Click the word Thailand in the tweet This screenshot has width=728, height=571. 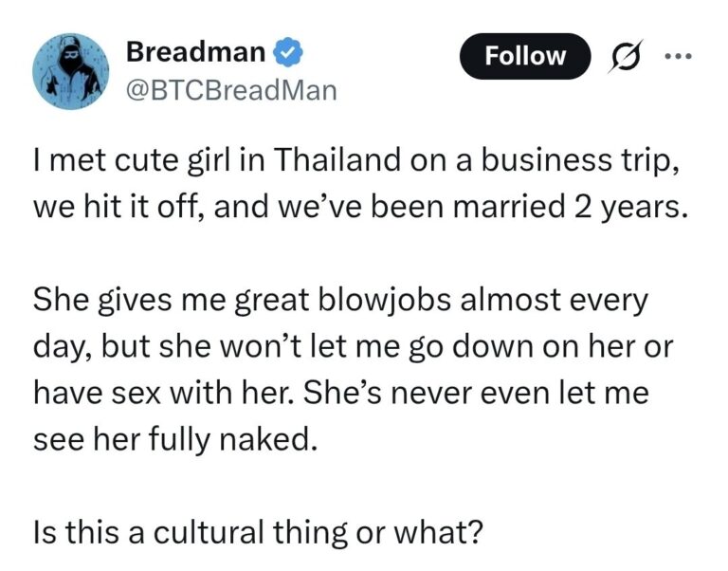click(x=338, y=159)
